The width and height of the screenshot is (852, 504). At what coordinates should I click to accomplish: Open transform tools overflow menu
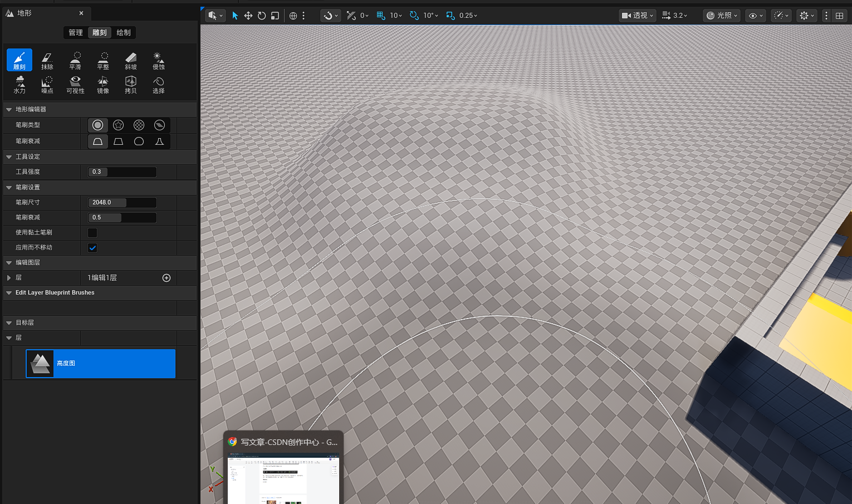(303, 16)
